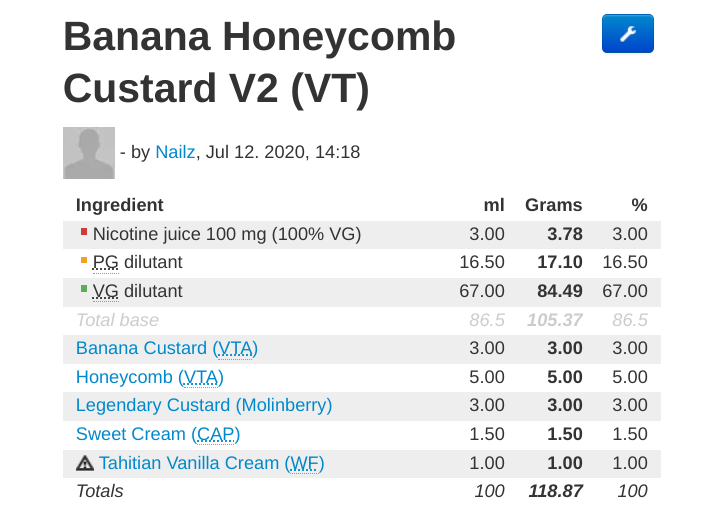Open the author's avatar picture
The image size is (727, 524).
click(x=89, y=153)
